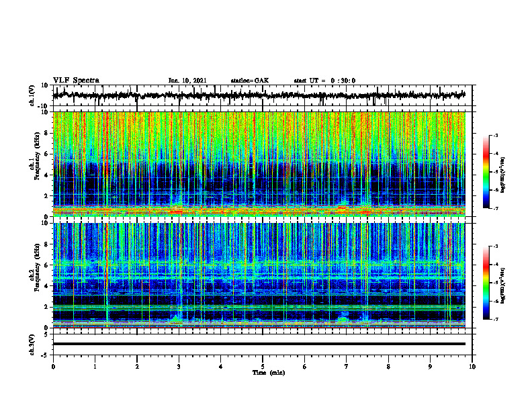
Task: Click the "8" tick on the time axis
Action: point(388,367)
